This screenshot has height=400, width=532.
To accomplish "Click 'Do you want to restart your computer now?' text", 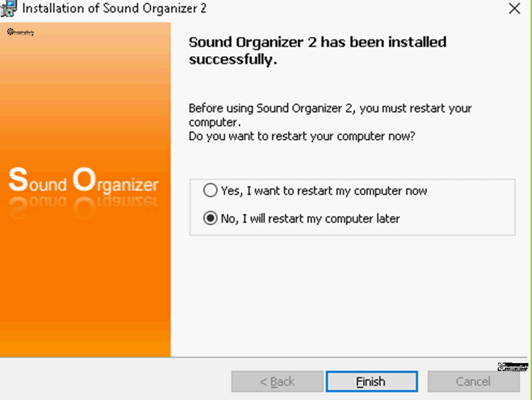I will point(302,137).
